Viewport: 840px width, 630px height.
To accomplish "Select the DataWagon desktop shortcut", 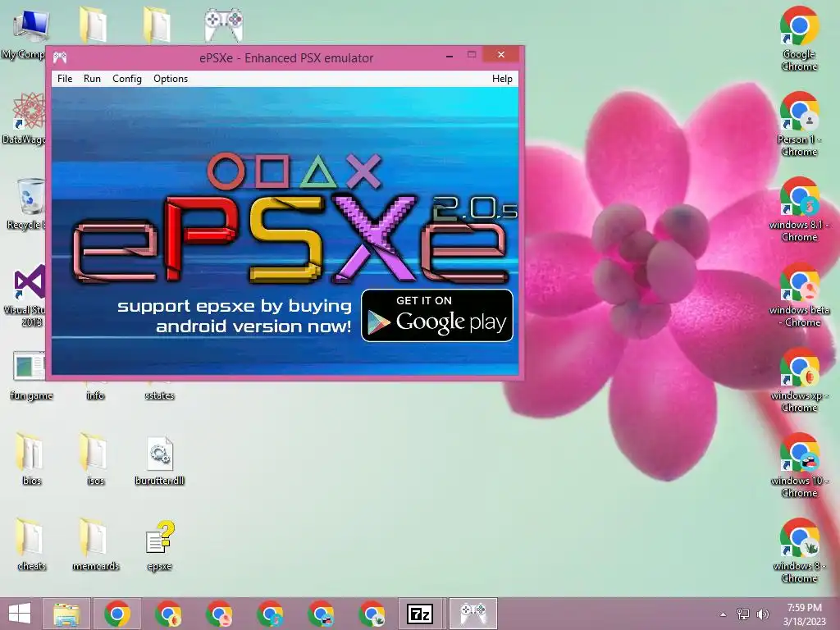I will click(25, 119).
